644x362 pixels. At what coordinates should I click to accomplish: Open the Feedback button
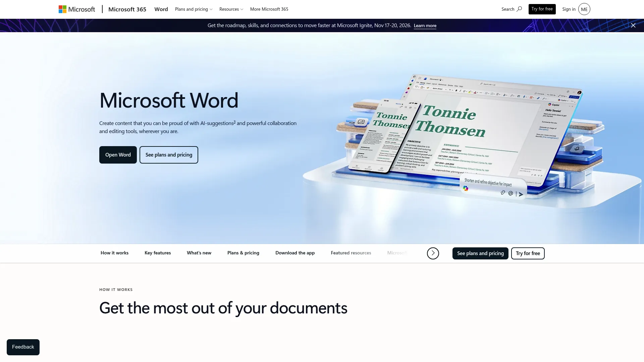[23, 347]
